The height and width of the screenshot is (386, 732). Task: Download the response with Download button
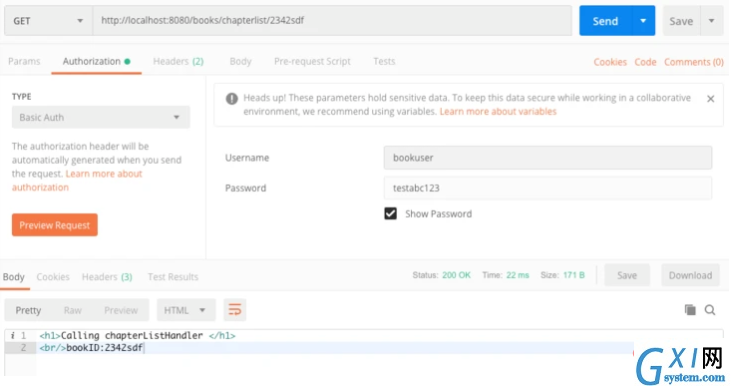[x=690, y=275]
